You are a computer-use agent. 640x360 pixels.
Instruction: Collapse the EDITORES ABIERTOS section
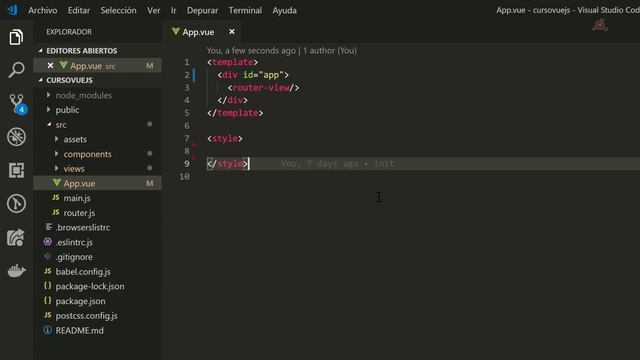coord(40,51)
